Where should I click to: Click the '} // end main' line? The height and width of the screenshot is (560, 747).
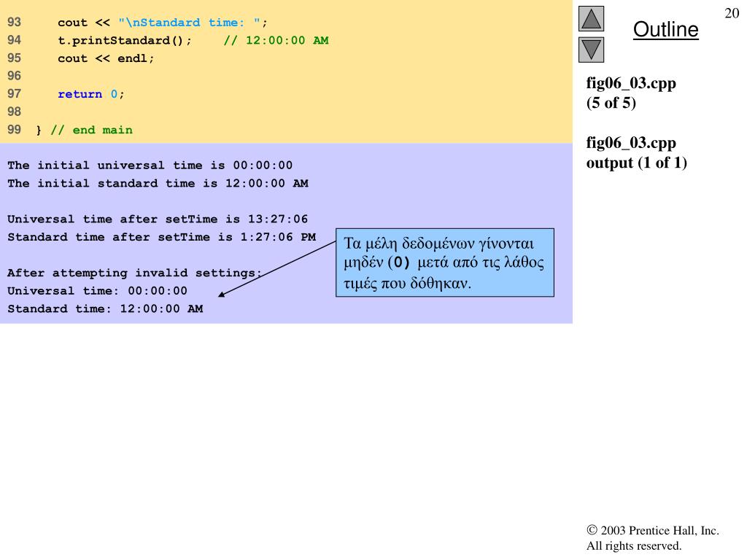[85, 130]
